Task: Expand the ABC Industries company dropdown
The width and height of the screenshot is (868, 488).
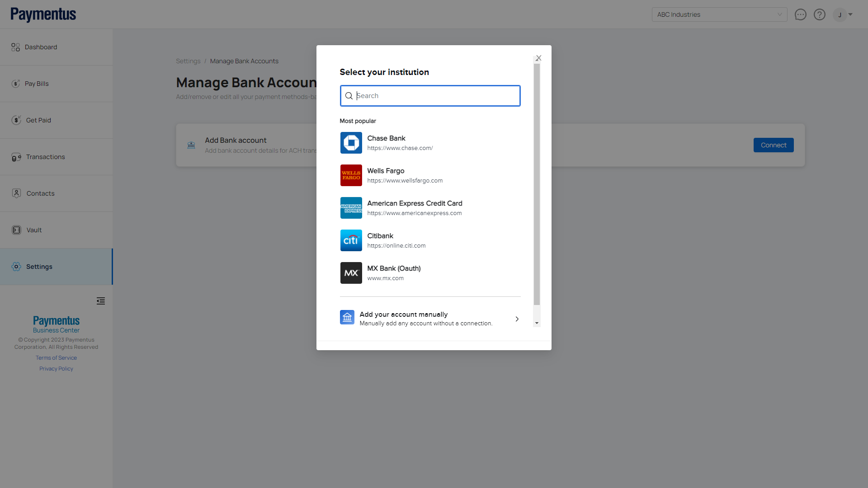Action: pos(719,14)
